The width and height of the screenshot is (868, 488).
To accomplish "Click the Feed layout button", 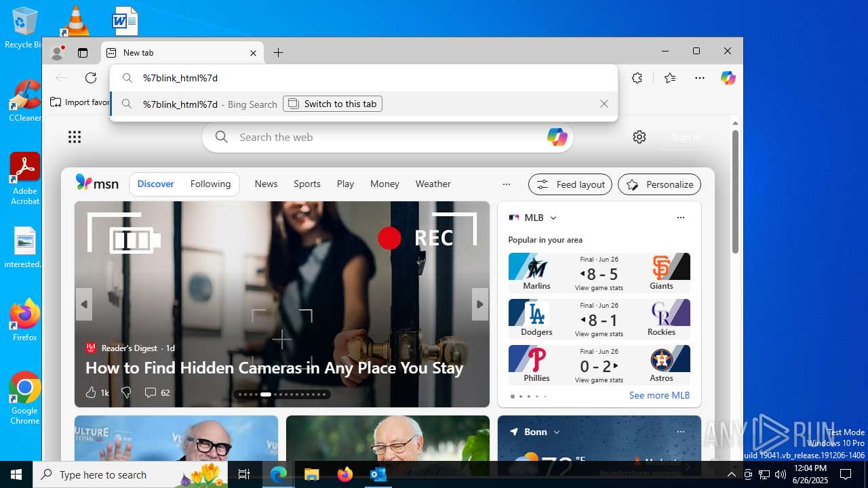I will (x=570, y=184).
